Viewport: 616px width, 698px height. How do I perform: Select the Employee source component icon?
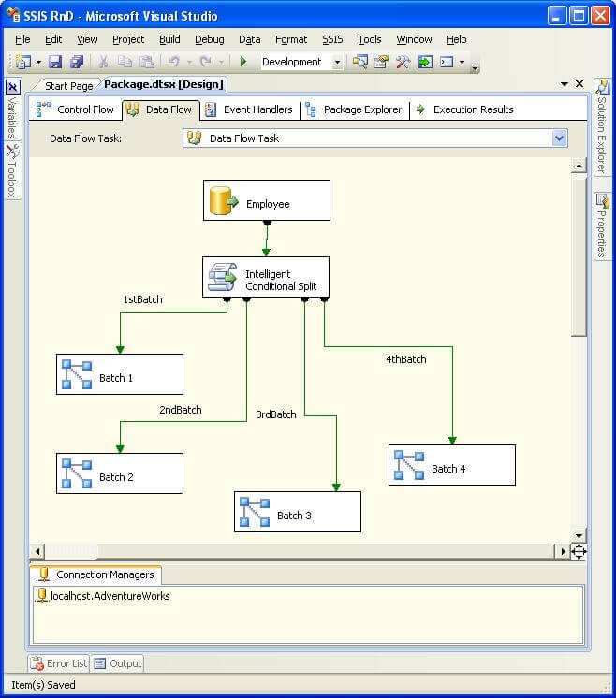point(224,201)
